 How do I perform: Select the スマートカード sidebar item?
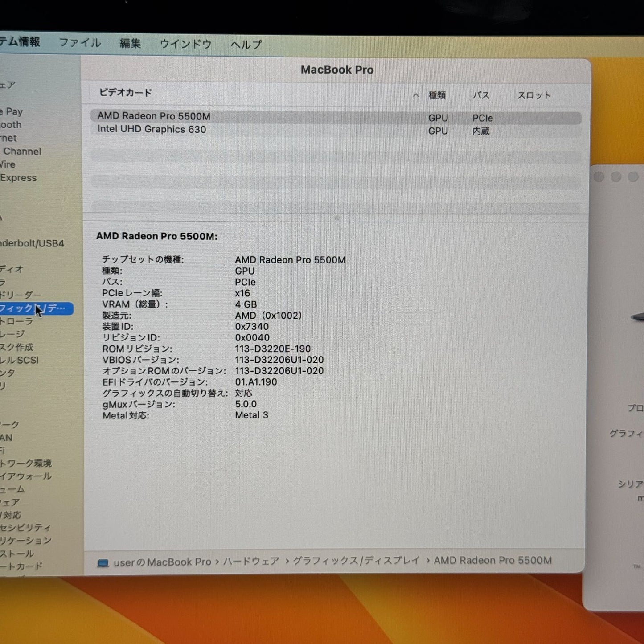pos(21,566)
